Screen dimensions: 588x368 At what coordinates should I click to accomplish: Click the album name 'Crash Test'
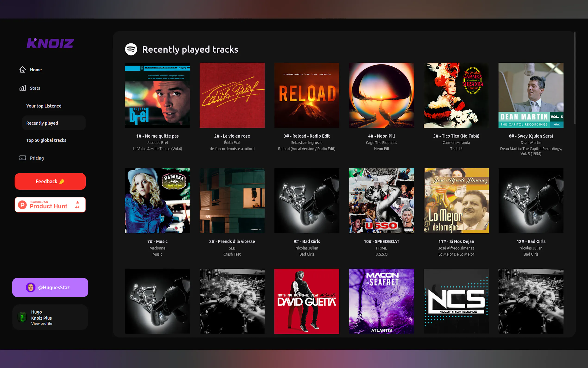232,254
